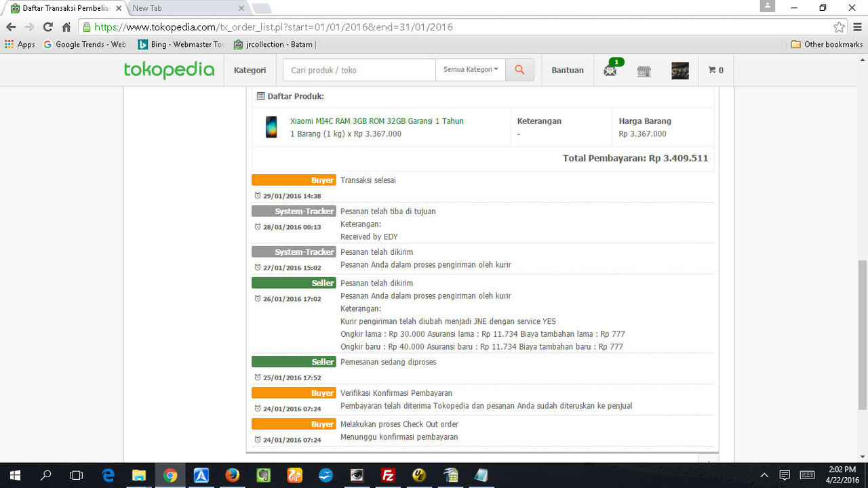Image resolution: width=868 pixels, height=488 pixels.
Task: Click 'Pemesanan sedang diproses' text
Action: click(x=389, y=362)
